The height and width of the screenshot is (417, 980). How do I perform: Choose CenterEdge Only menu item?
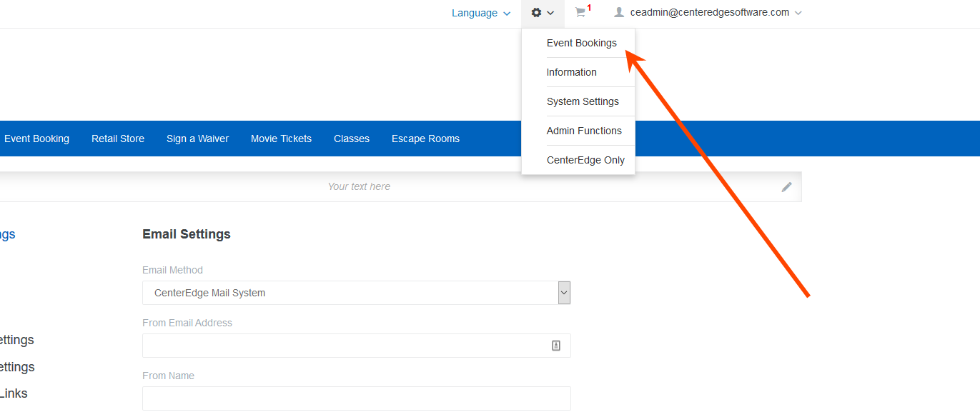point(585,160)
